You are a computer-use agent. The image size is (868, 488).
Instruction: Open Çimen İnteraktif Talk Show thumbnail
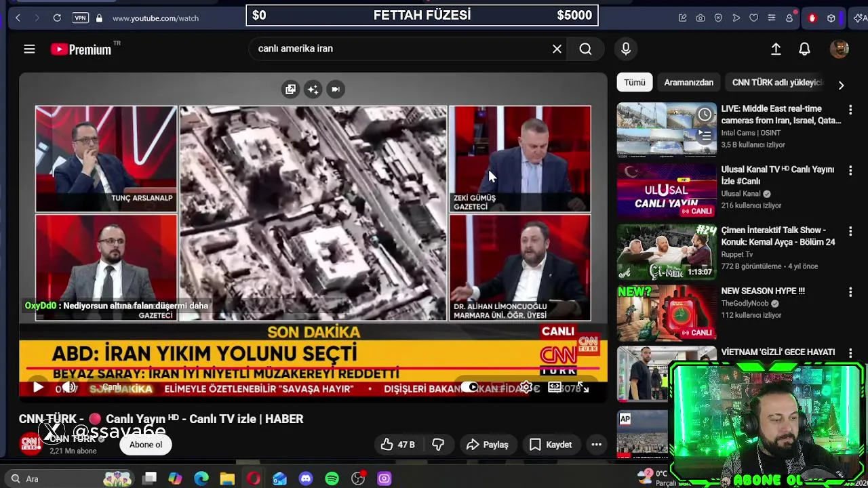pos(667,252)
